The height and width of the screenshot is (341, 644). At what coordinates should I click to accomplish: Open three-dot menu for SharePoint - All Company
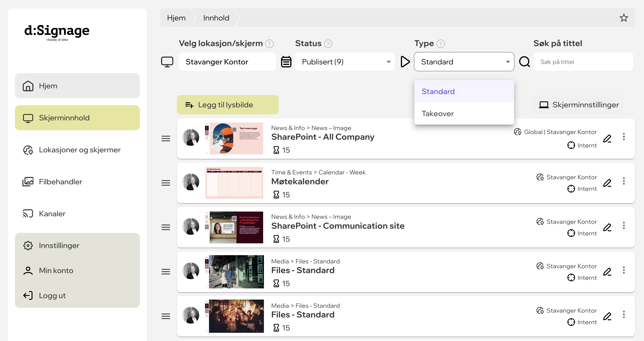tap(624, 137)
